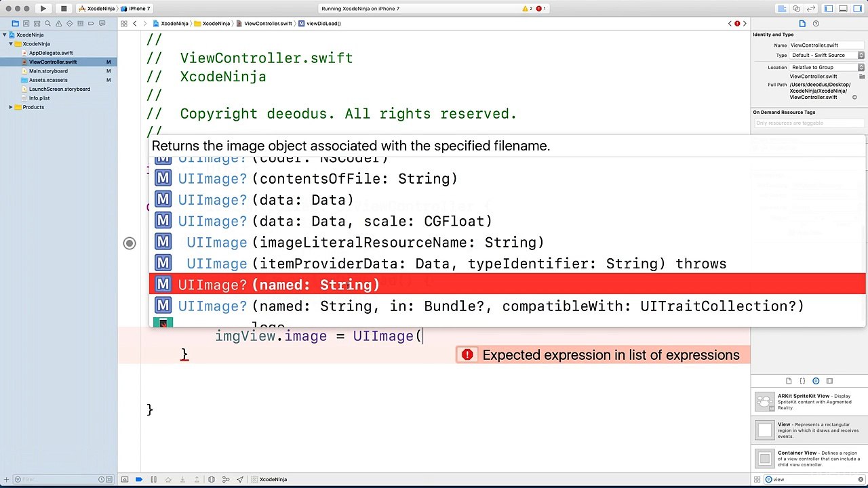868x488 pixels.
Task: Select UIImage?(contentsOfFile: String) completion
Action: (x=507, y=179)
